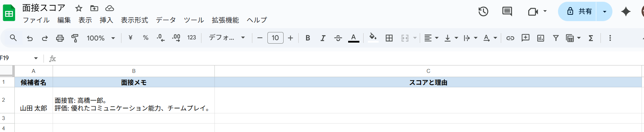Viewport: 644px width, 132px height.
Task: Click the borders grid icon
Action: point(389,38)
